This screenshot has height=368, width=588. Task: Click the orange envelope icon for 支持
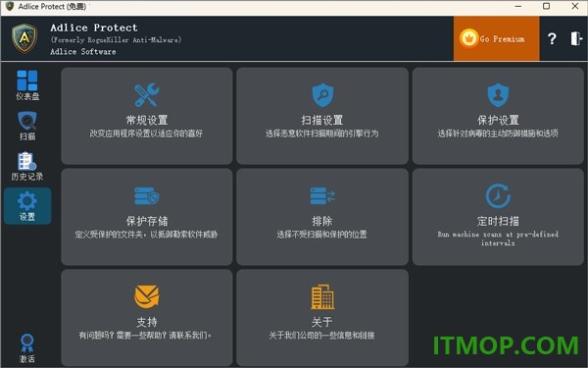coord(147,296)
